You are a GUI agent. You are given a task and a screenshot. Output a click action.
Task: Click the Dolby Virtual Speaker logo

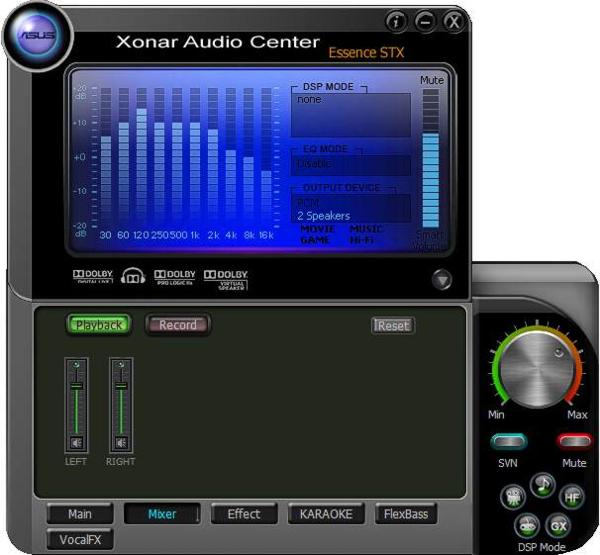226,279
